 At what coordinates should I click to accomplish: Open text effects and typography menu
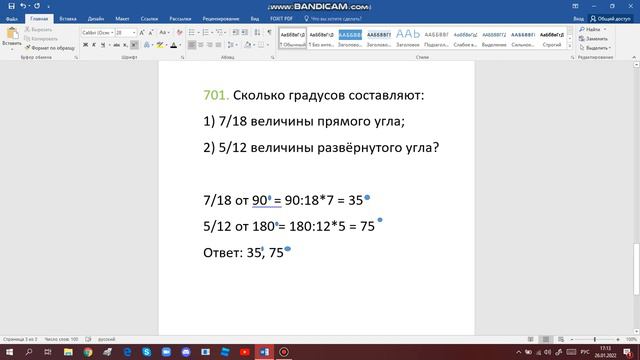[147, 45]
